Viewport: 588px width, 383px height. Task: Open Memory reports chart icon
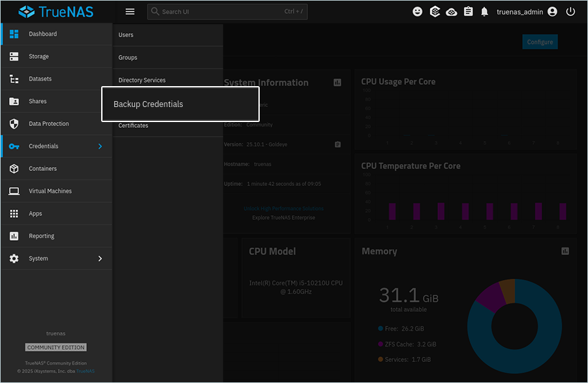[565, 251]
